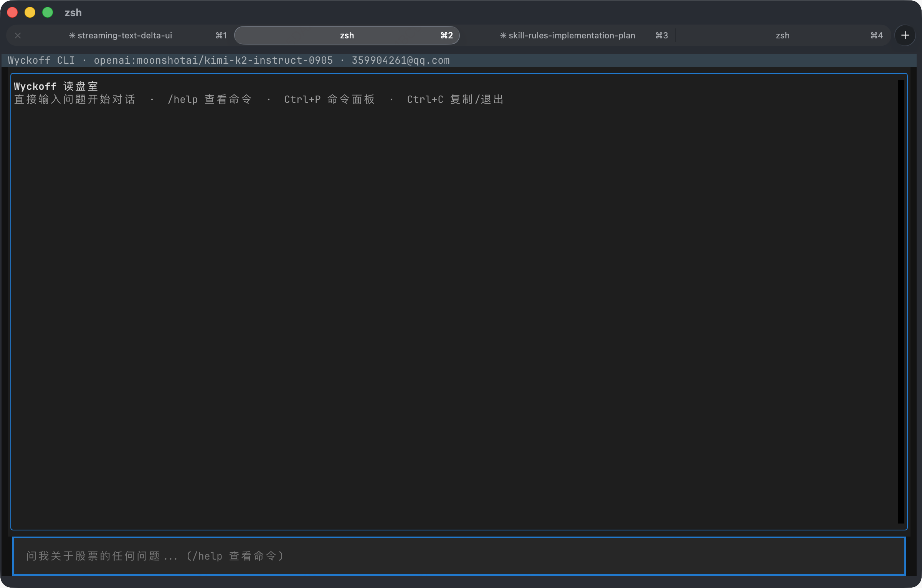Image resolution: width=922 pixels, height=588 pixels.
Task: Click the green zoom window button
Action: (x=48, y=12)
